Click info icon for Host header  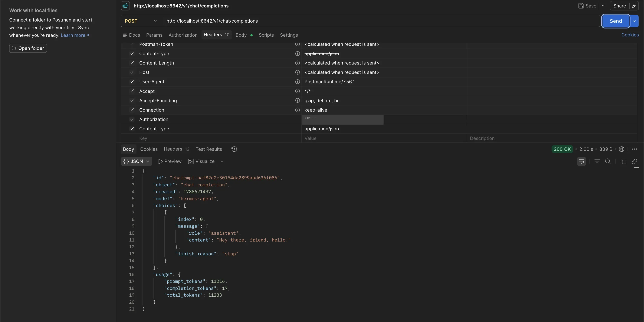[298, 72]
